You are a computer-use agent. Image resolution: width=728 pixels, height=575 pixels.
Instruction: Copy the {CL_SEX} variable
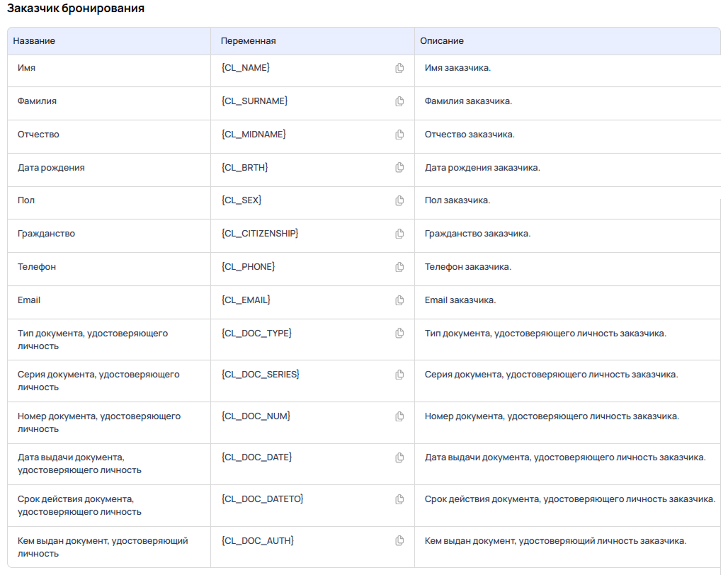pyautogui.click(x=399, y=200)
